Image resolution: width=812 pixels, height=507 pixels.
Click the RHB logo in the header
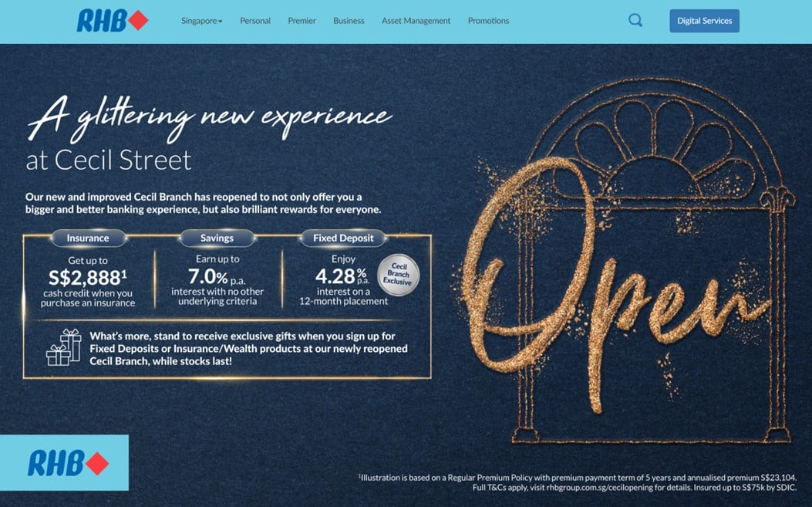(x=113, y=21)
